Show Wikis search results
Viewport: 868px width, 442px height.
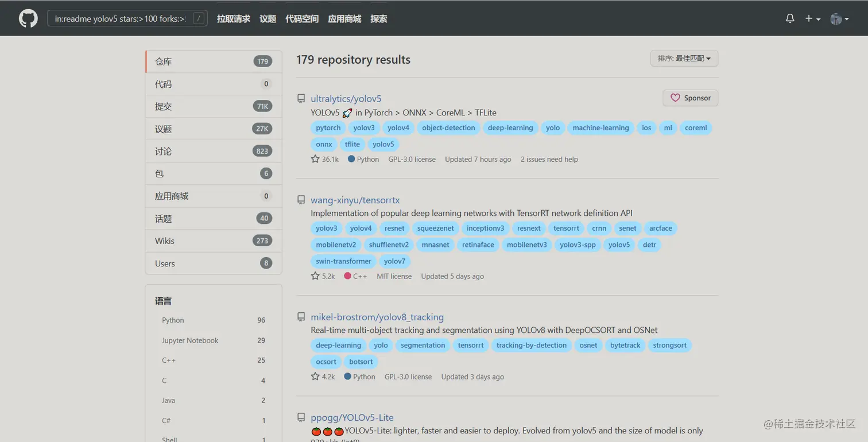tap(214, 241)
